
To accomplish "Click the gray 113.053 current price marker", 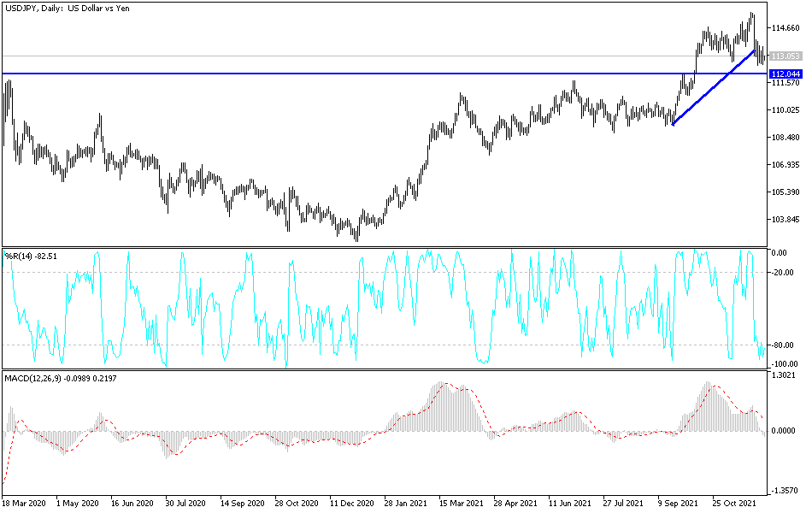I will [786, 56].
